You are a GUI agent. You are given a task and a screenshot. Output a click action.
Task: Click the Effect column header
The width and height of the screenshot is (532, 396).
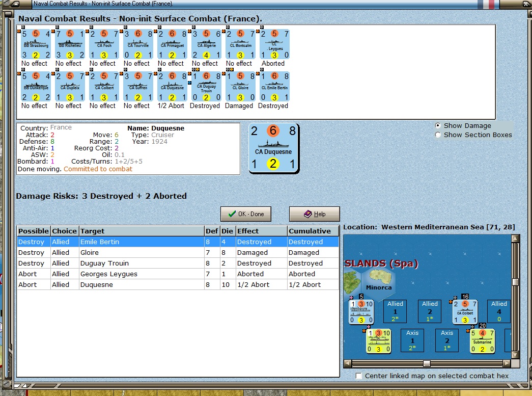261,231
